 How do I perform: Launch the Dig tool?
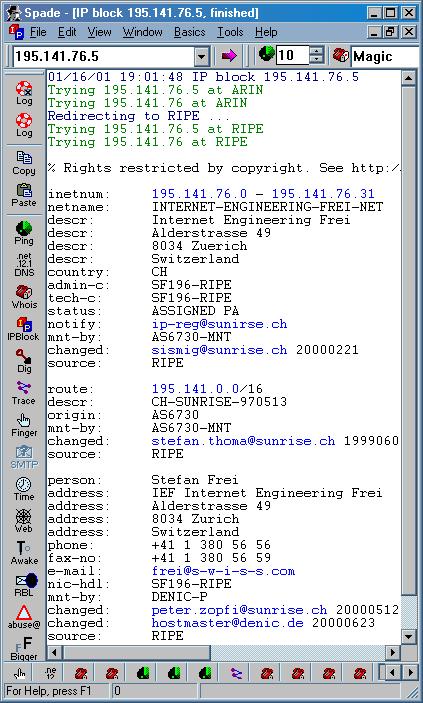(x=24, y=361)
